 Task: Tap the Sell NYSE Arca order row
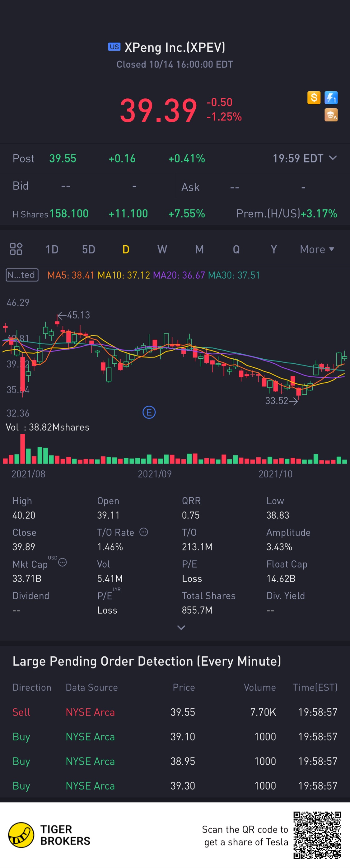[x=175, y=712]
